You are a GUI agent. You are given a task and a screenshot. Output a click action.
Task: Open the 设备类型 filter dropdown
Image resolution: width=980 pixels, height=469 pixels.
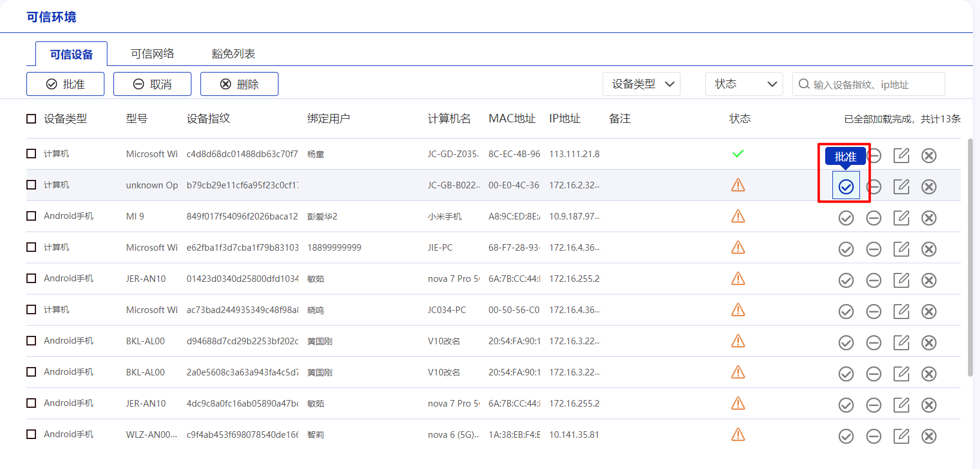coord(642,84)
